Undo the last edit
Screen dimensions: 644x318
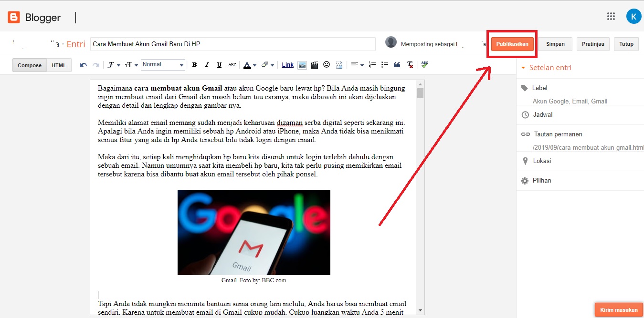84,65
